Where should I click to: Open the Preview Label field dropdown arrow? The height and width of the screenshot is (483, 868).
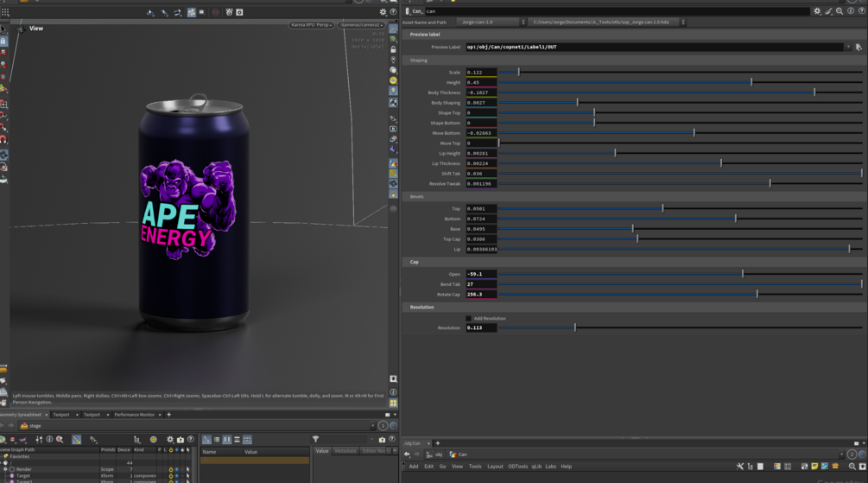point(848,47)
